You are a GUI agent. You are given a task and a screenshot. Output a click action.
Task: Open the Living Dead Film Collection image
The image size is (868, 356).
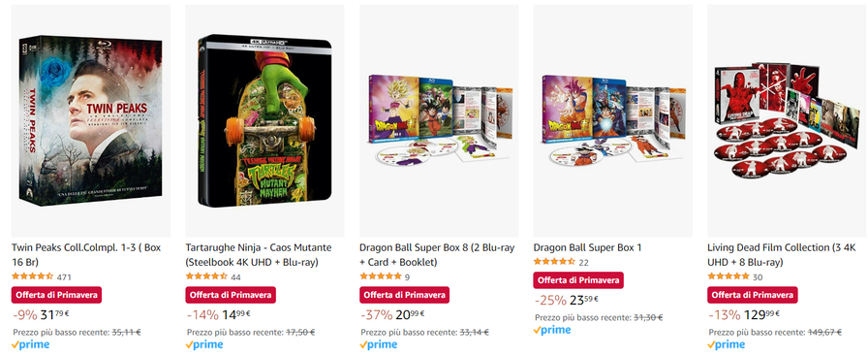coord(787,121)
